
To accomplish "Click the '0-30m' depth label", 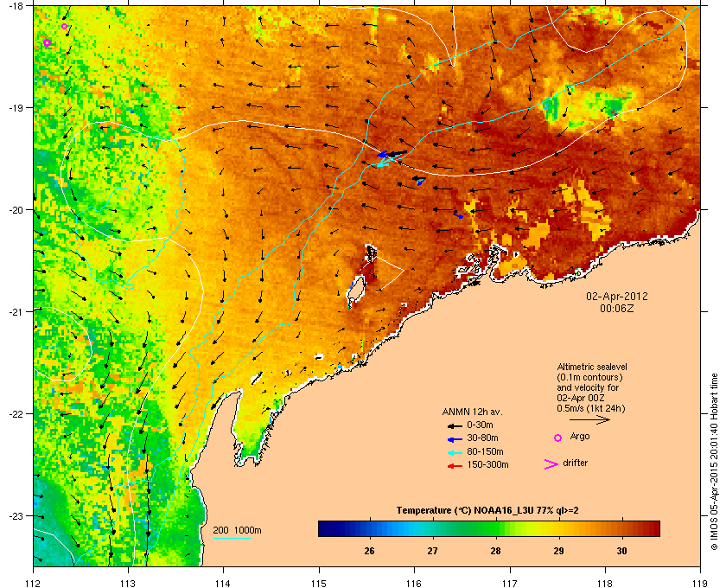I will point(481,425).
